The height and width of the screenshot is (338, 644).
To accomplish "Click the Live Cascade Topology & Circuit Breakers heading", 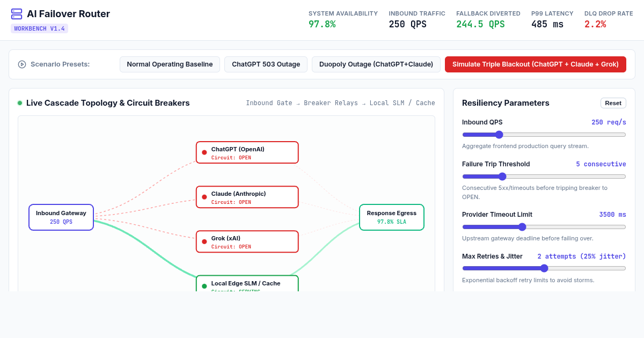I will pos(108,103).
